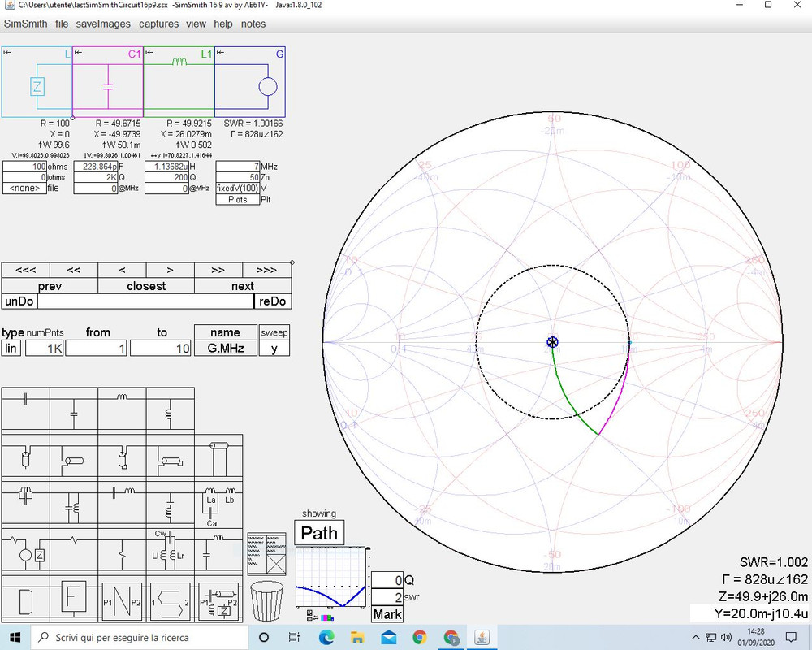Viewport: 812px width, 650px height.
Task: Open the saveImages menu
Action: click(103, 24)
